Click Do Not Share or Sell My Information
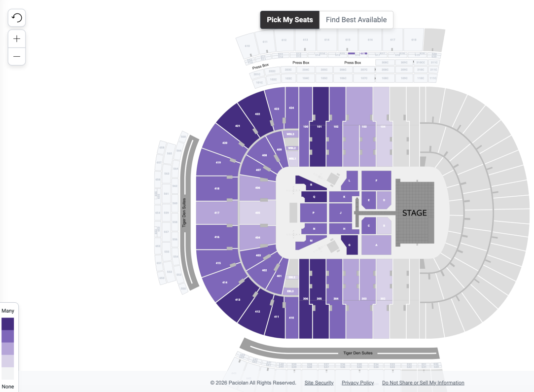This screenshot has height=392, width=534. (423, 383)
